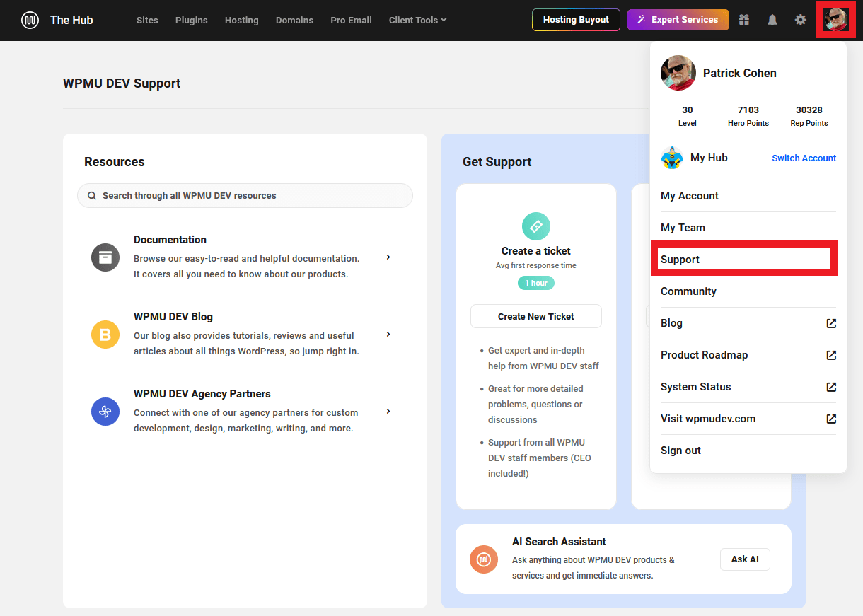This screenshot has width=863, height=616.
Task: Click the WPMU DEV Blog icon
Action: [105, 334]
